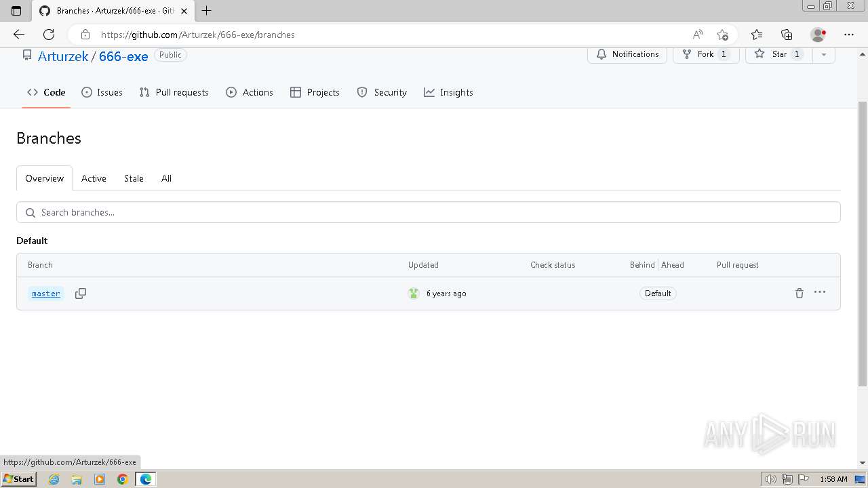Open the Security tab
This screenshot has width=868, height=488.
(x=382, y=92)
